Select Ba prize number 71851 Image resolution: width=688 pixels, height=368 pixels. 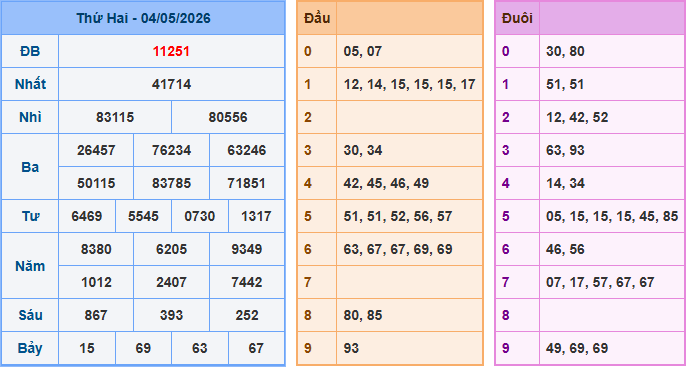tap(247, 183)
